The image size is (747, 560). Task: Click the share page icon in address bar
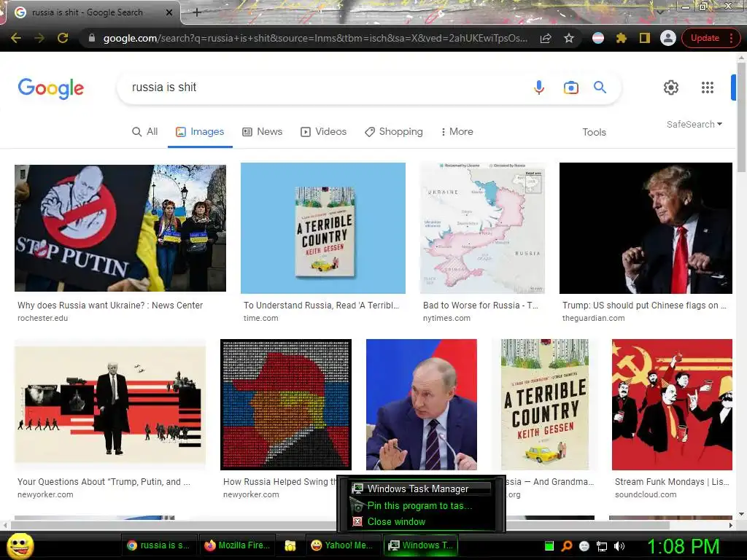[x=546, y=38]
